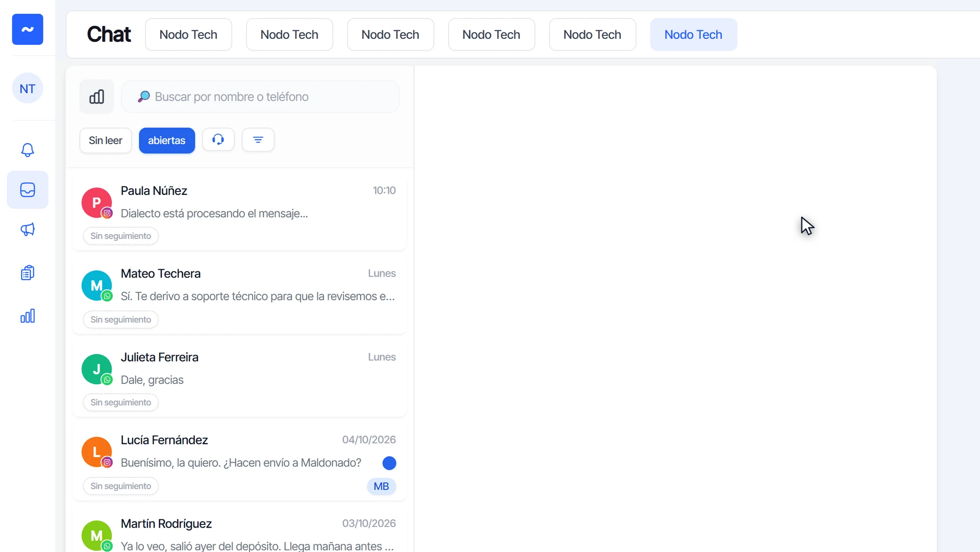Click the MB agent badge
Viewport: 980px width, 552px height.
pos(381,486)
